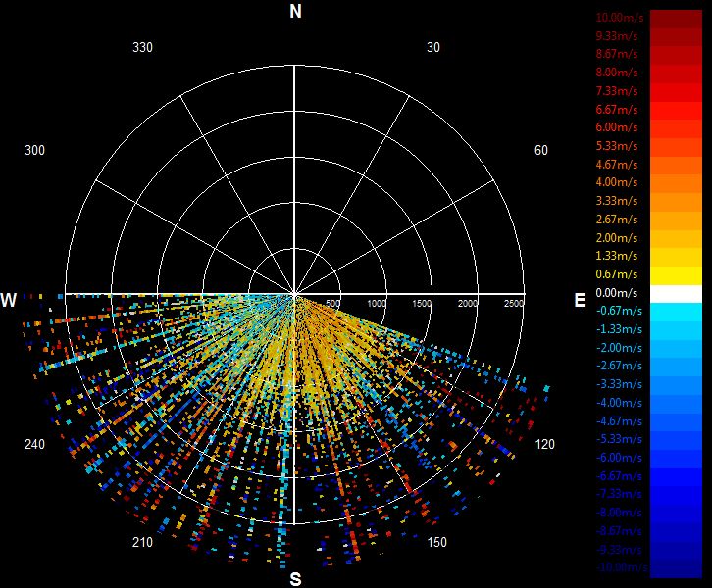Click the W compass label

[x=9, y=300]
